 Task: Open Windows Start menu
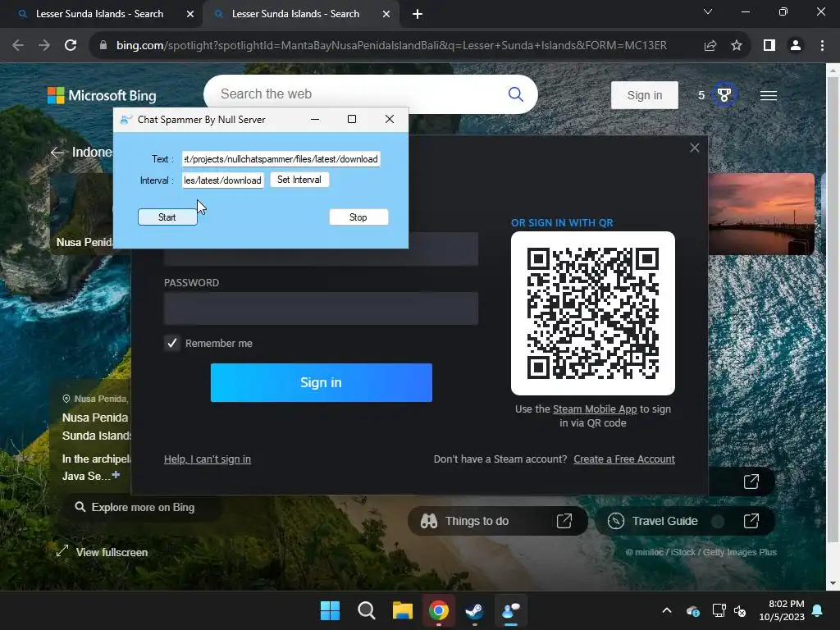330,610
